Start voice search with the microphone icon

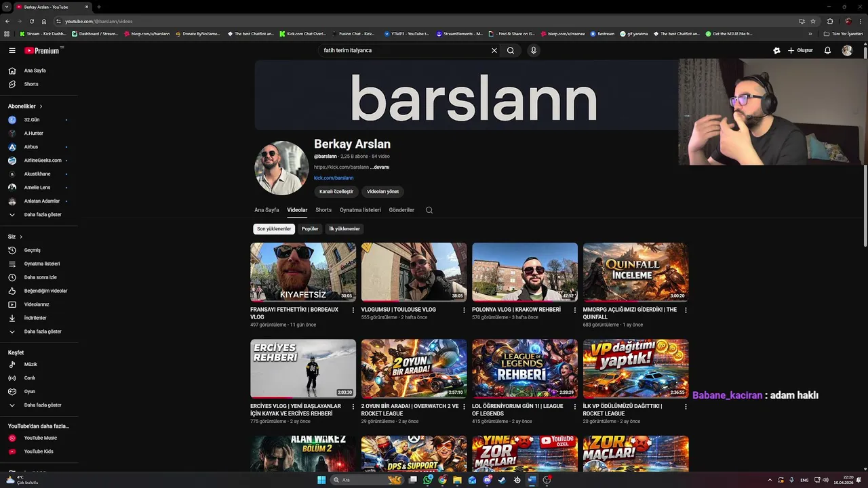pos(534,50)
